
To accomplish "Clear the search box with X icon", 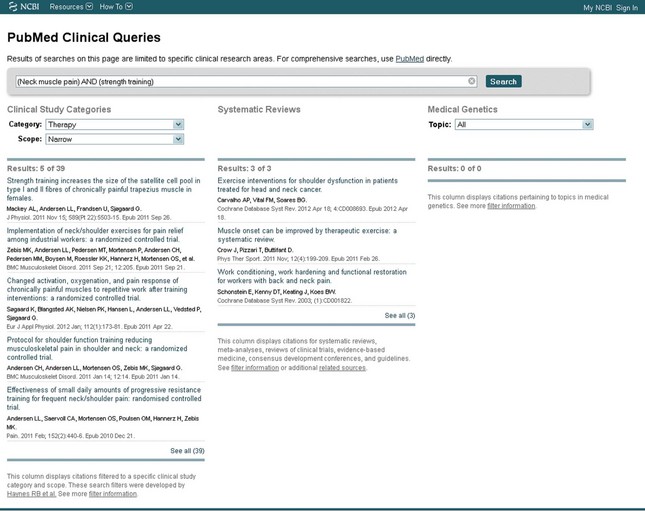I will click(472, 81).
